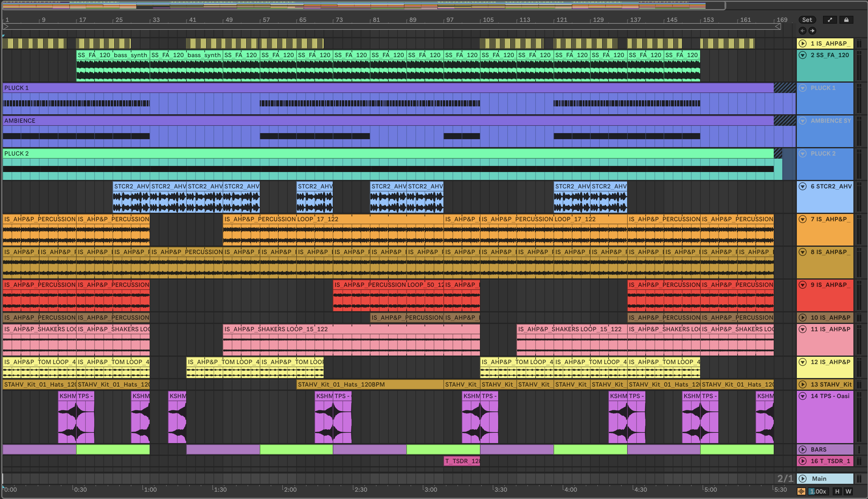Jump to previous locator arrow
Image resolution: width=868 pixels, height=499 pixels.
pos(803,31)
